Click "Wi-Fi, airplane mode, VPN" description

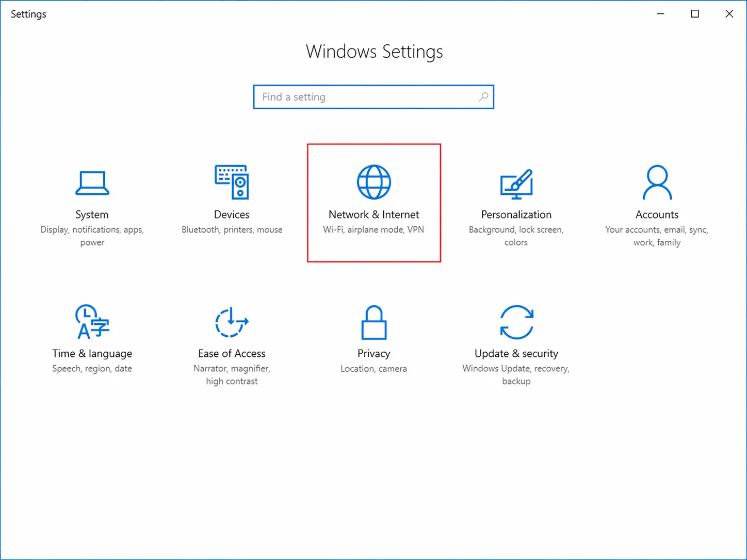click(374, 230)
